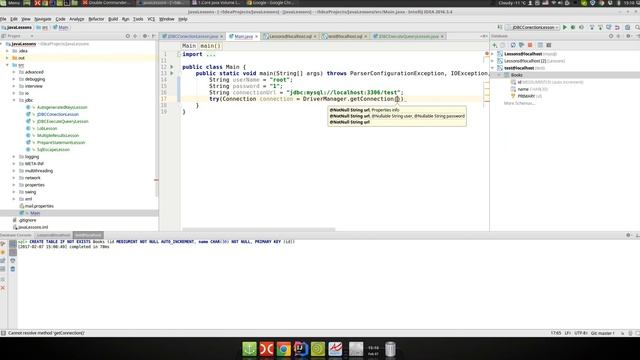This screenshot has height=360, width=640.
Task: Click UTF-8 encoding in status bar
Action: (580, 333)
